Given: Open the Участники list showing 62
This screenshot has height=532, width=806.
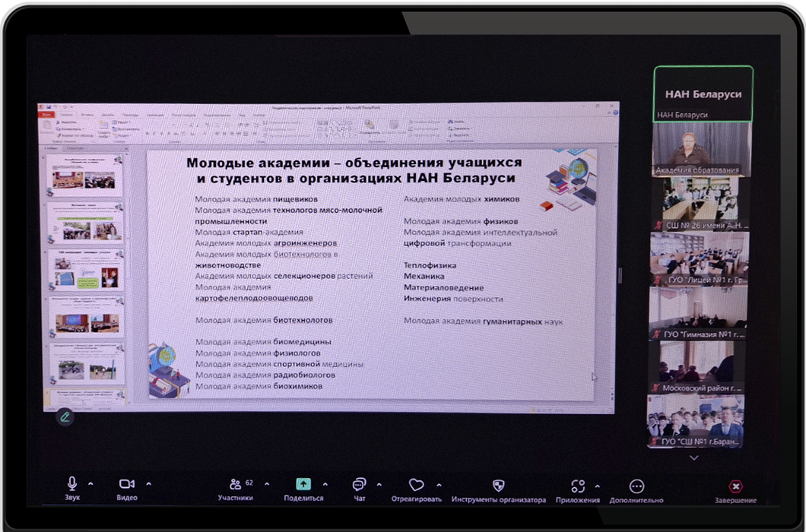Looking at the screenshot, I should tap(236, 484).
